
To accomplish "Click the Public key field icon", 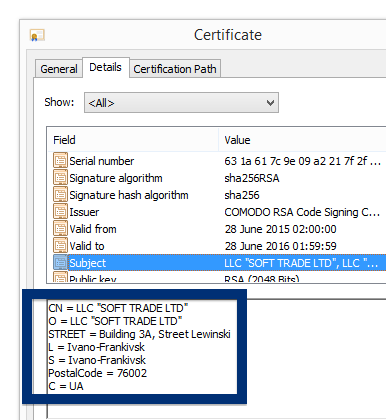I will pyautogui.click(x=60, y=278).
